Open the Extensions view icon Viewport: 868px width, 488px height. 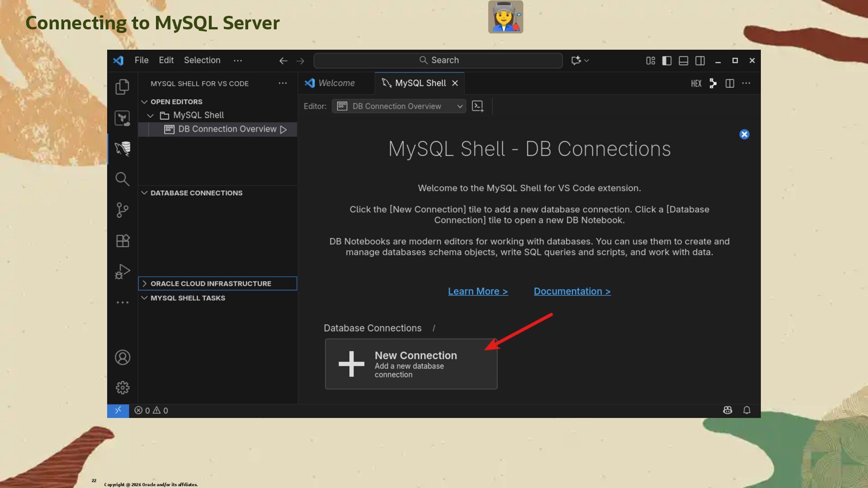point(123,240)
